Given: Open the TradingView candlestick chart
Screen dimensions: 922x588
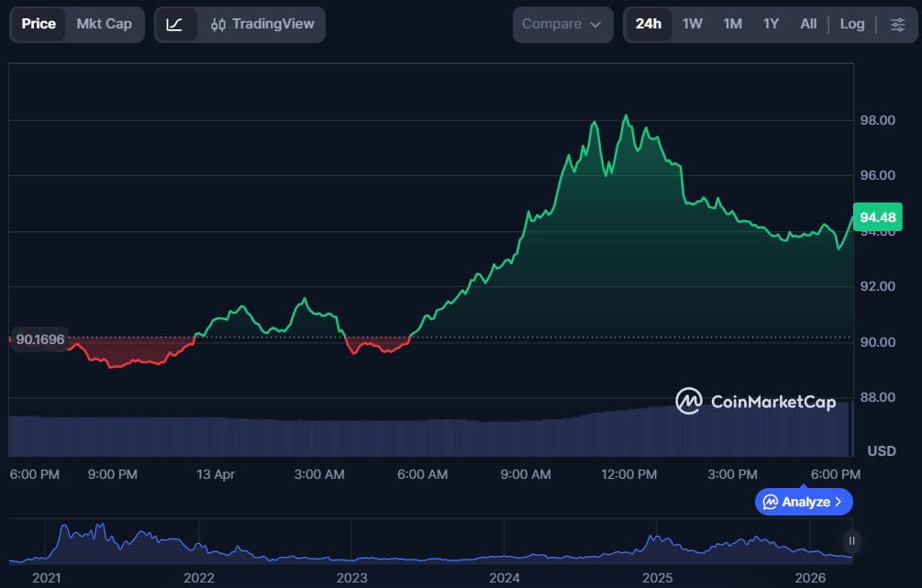Looking at the screenshot, I should pos(261,24).
